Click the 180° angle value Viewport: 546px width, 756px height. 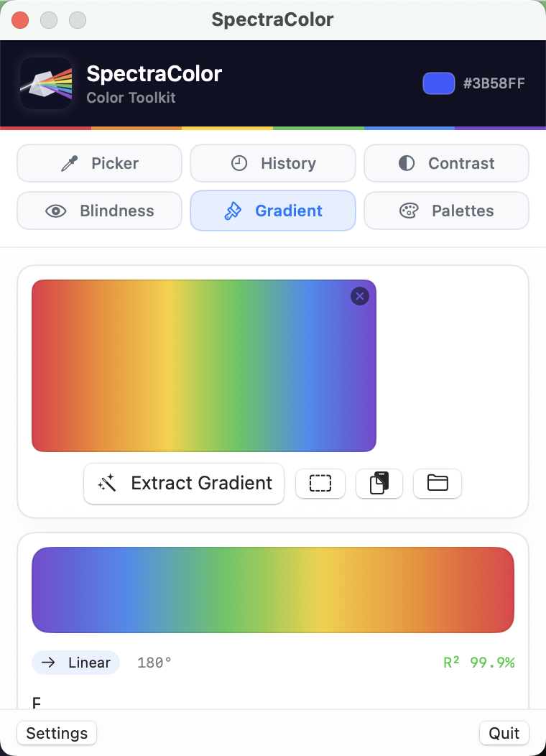154,663
